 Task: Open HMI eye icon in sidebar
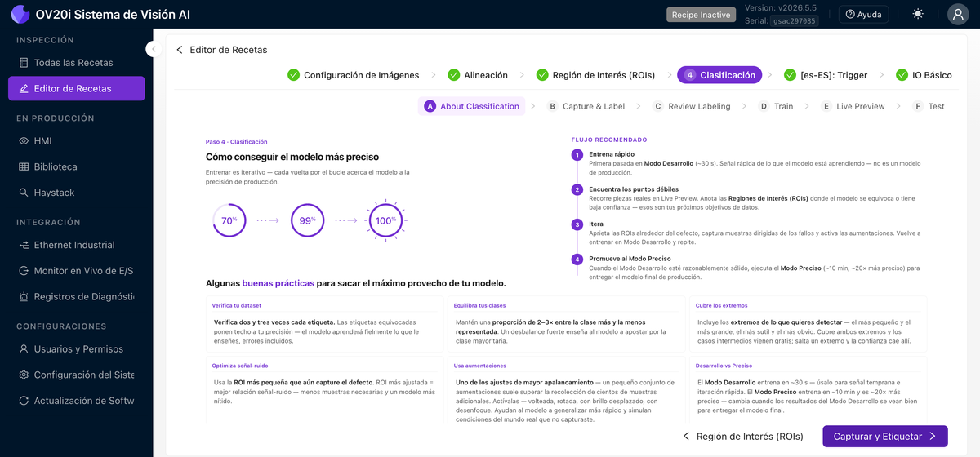24,141
